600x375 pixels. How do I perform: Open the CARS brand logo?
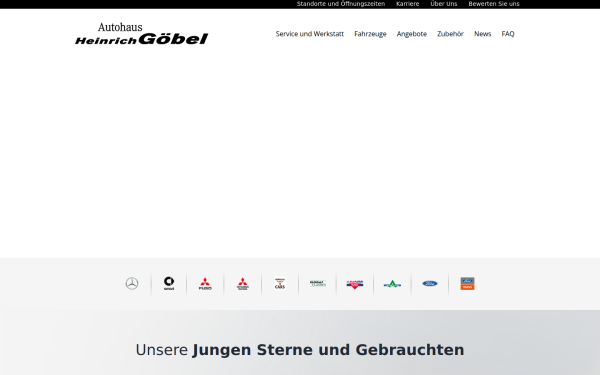point(280,284)
